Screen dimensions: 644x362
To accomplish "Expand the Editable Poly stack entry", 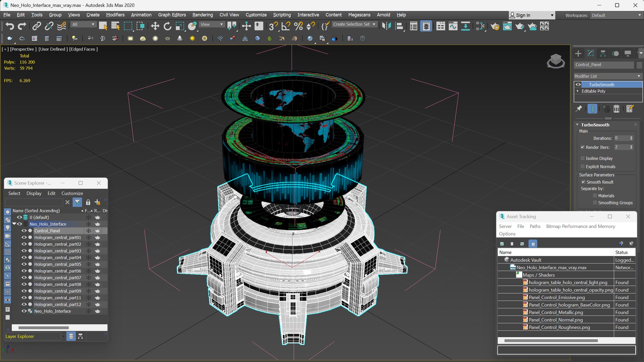I will point(578,91).
